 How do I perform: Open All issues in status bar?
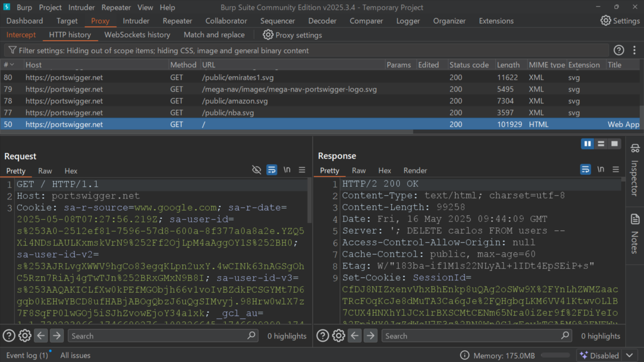click(x=75, y=356)
